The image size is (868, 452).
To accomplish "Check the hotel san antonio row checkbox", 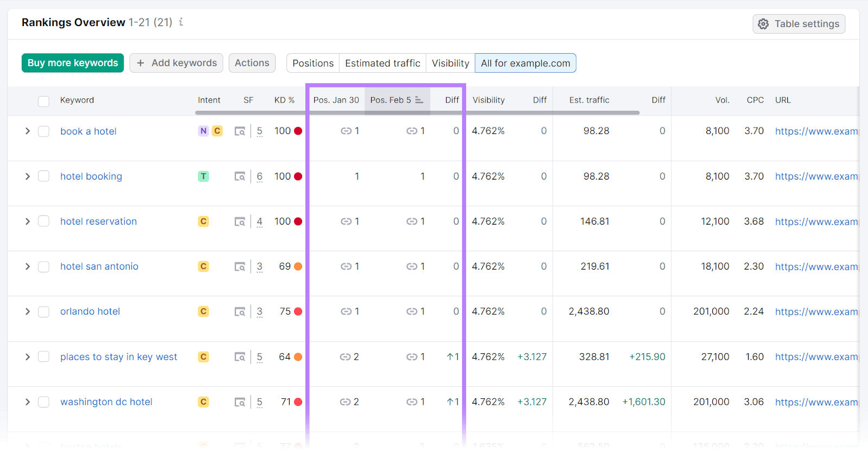I will click(x=44, y=266).
